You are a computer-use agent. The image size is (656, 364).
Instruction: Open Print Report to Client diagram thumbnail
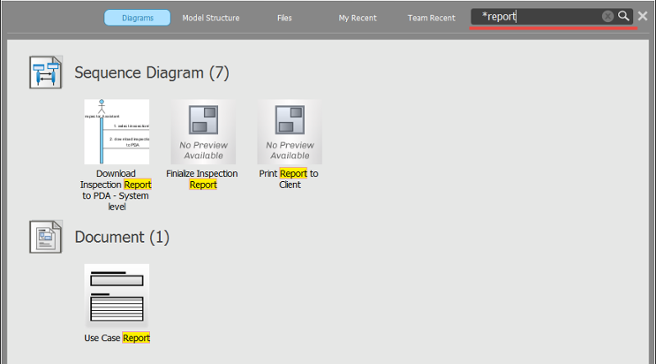click(290, 132)
